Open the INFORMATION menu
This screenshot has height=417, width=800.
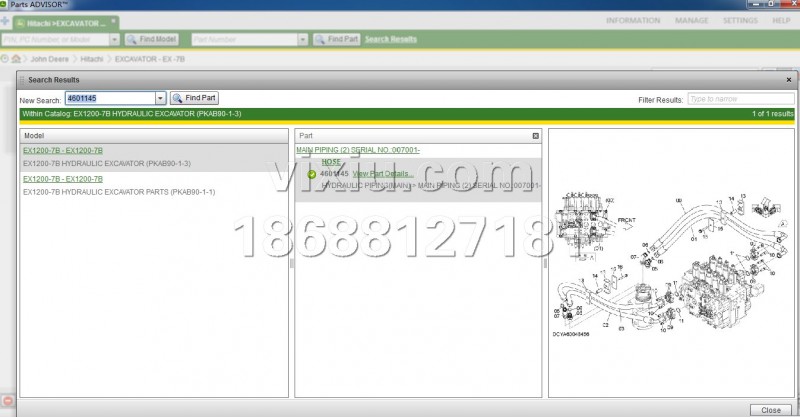[x=633, y=20]
